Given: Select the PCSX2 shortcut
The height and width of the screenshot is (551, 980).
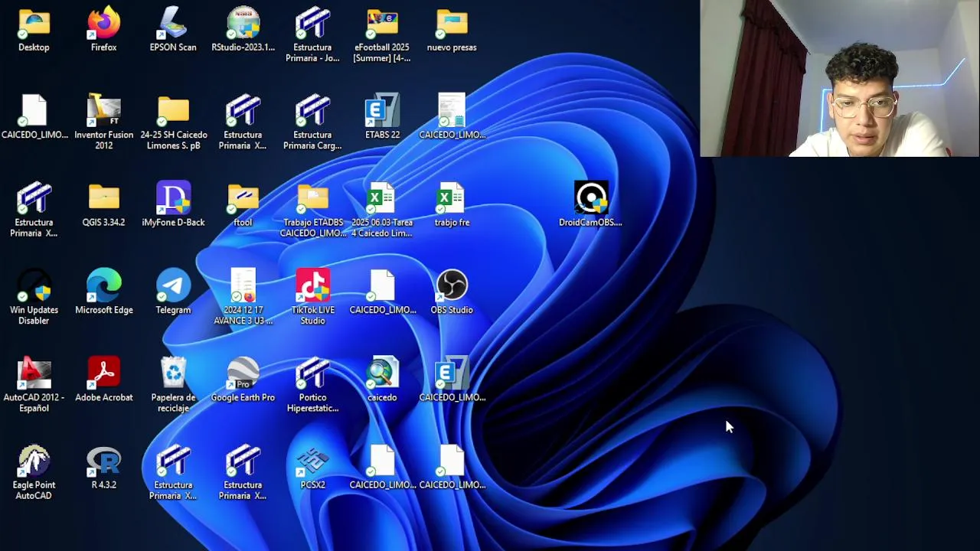Looking at the screenshot, I should click(x=312, y=461).
